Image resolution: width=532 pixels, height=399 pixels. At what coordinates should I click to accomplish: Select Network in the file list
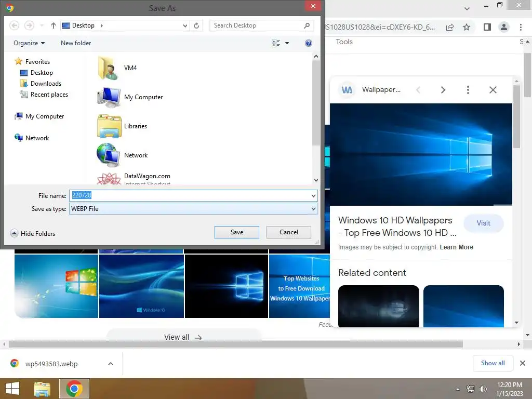(122, 155)
